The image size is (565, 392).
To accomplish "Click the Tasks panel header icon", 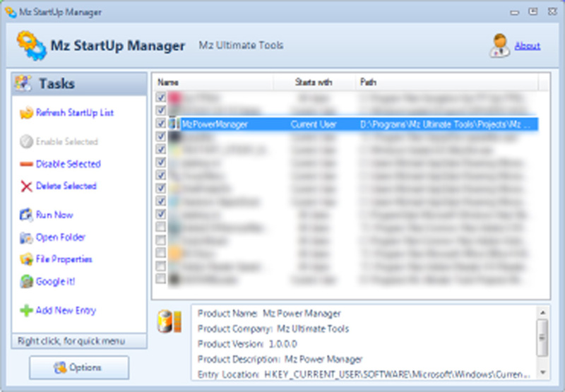I will point(23,83).
